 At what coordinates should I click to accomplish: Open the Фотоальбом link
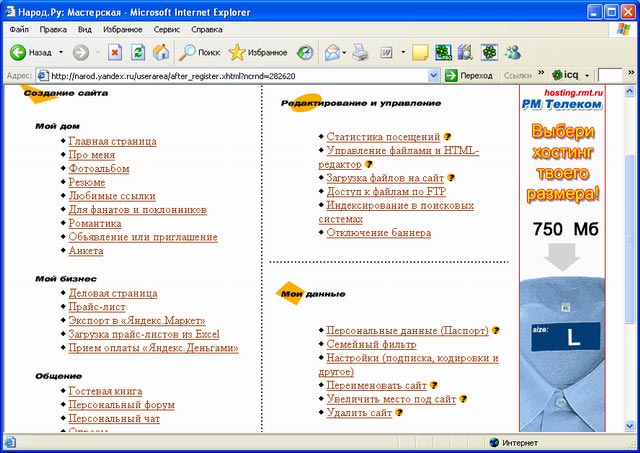coord(99,169)
